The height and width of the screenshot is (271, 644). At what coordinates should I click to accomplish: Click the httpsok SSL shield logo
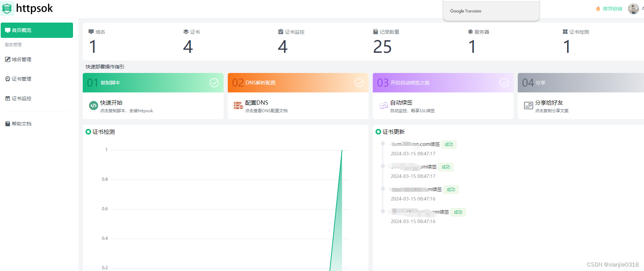coord(7,8)
